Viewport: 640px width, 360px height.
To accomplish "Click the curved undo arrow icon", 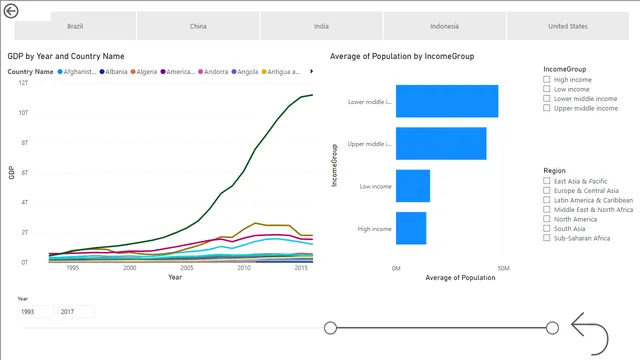I will point(590,334).
